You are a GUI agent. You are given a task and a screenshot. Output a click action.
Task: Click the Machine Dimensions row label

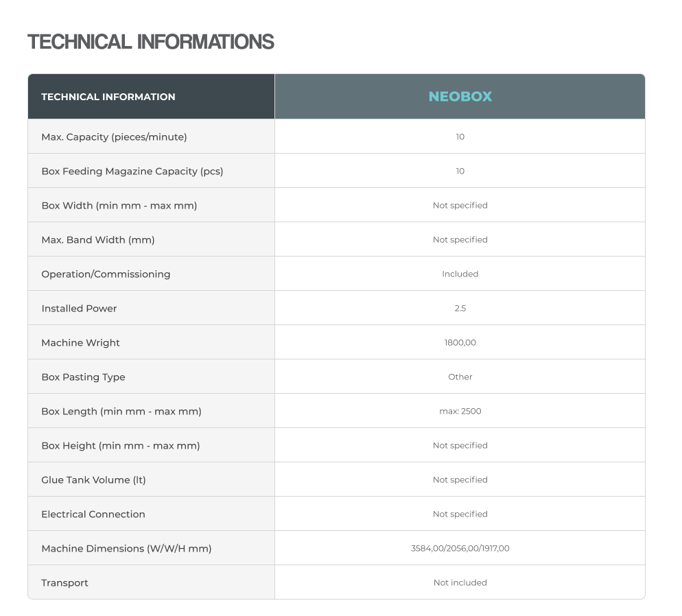click(126, 548)
